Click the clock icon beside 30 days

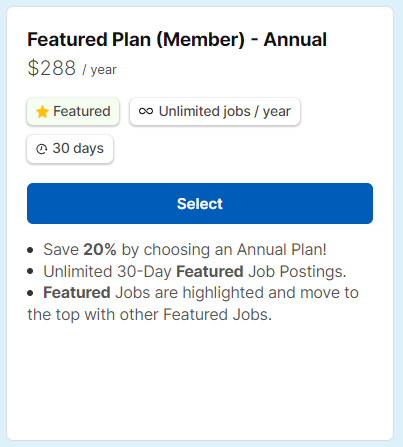click(42, 149)
